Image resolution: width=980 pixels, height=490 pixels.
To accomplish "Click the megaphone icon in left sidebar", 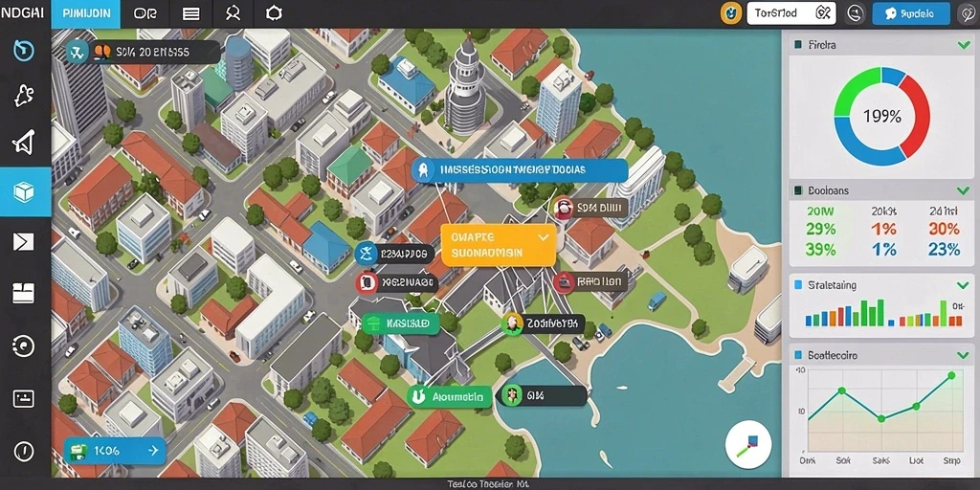I will click(x=24, y=144).
